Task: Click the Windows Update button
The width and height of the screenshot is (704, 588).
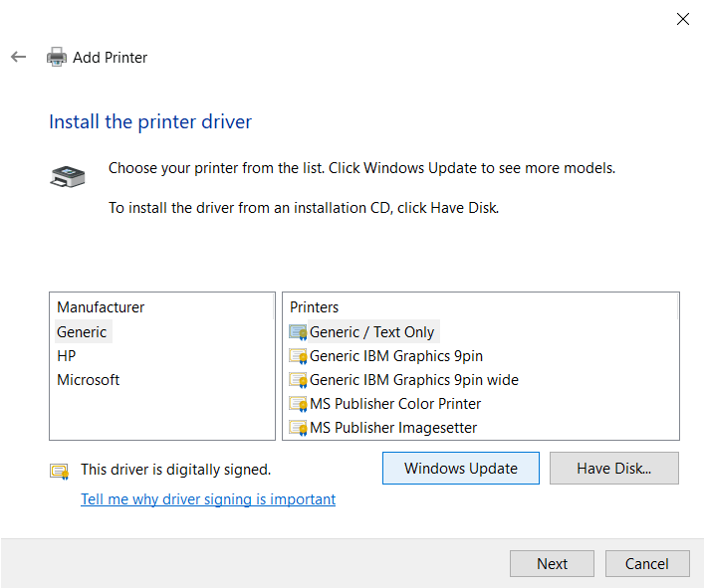Action: click(x=460, y=469)
